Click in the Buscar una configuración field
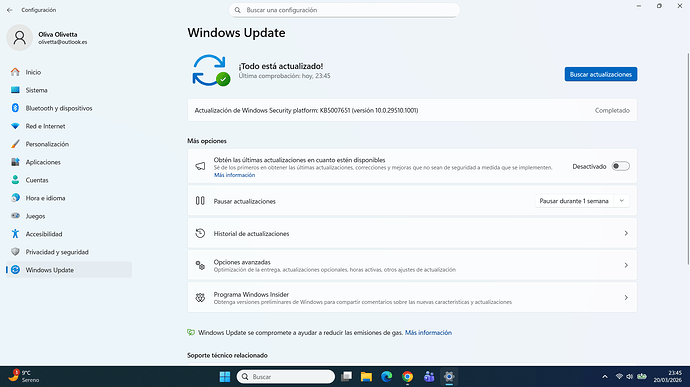 (x=344, y=10)
